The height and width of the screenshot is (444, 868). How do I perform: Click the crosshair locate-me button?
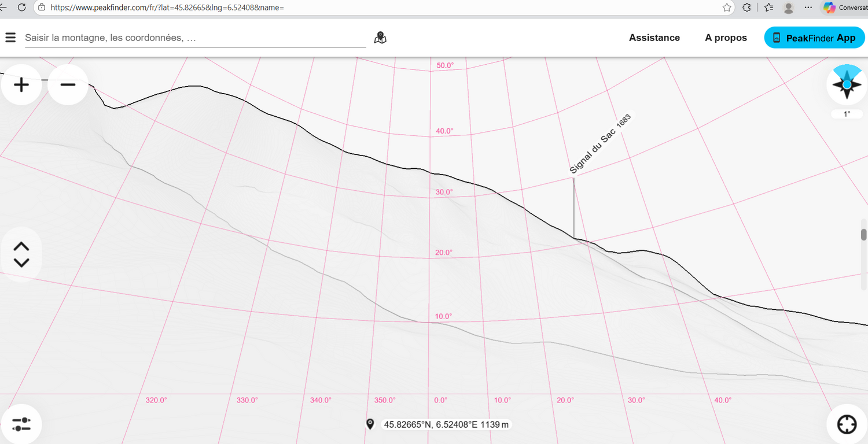847,424
